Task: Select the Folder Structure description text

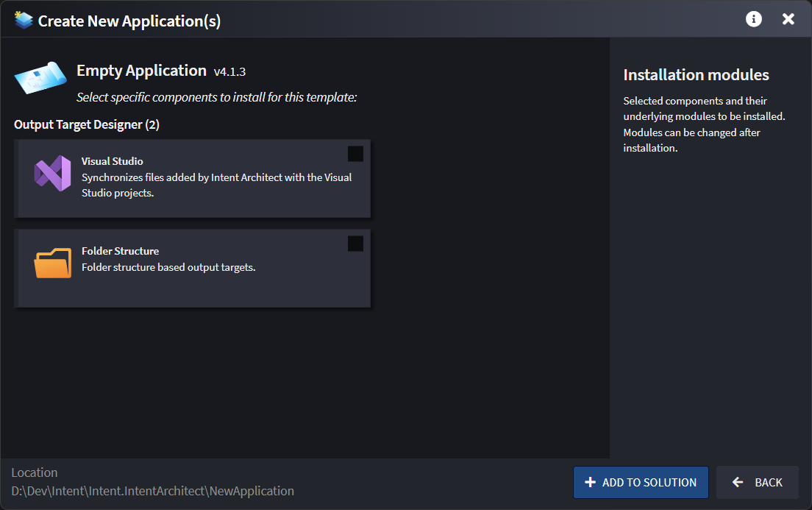Action: point(168,267)
